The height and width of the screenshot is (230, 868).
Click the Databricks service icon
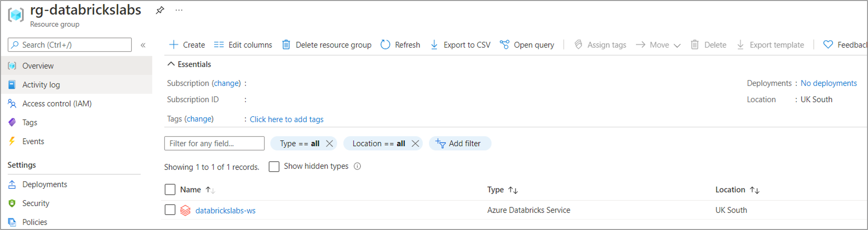coord(185,210)
